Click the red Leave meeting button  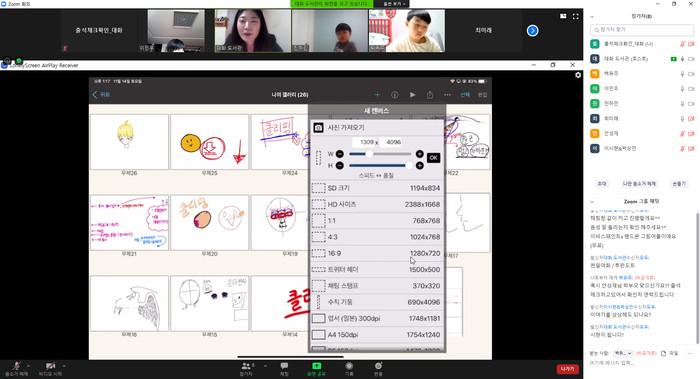567,369
